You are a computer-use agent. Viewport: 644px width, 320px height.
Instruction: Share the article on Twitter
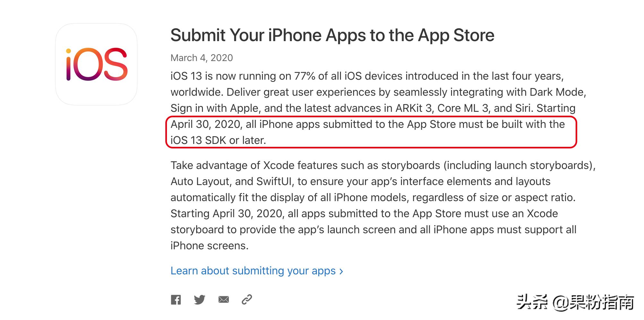point(200,300)
